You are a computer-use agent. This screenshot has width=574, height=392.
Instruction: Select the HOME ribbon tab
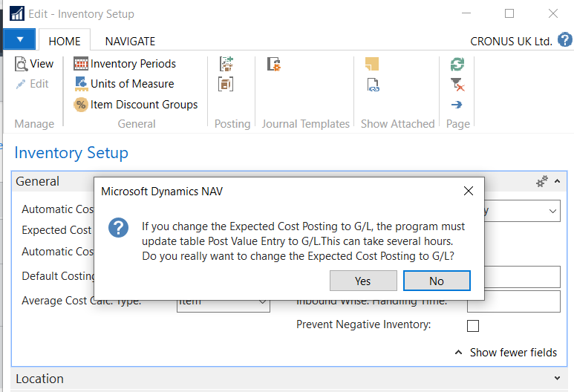tap(65, 42)
